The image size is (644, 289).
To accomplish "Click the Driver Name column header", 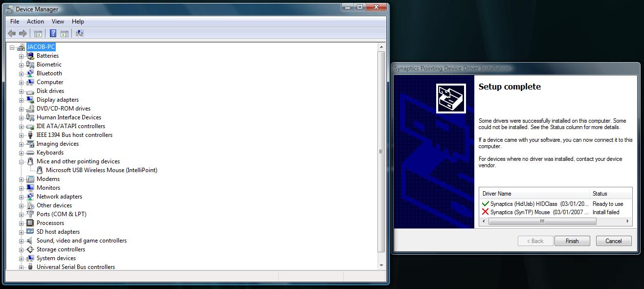I will coord(534,194).
